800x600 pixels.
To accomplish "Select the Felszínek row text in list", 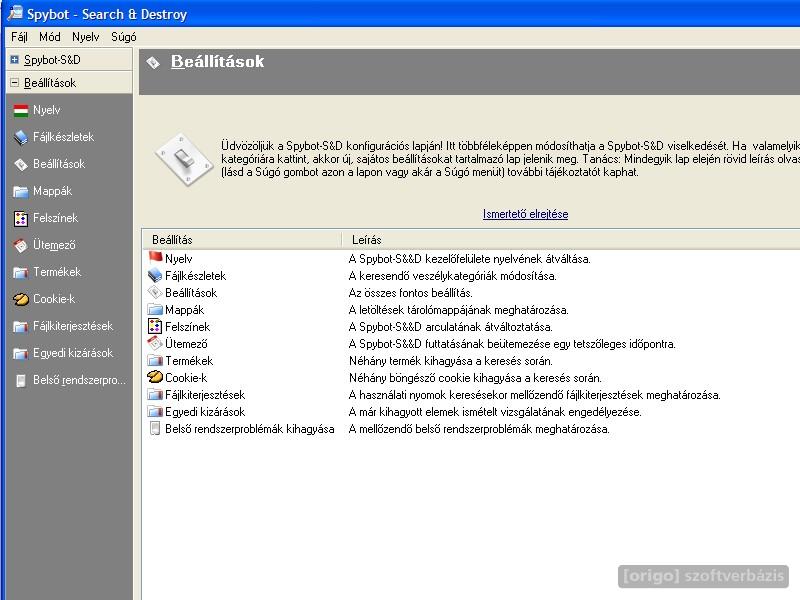I will click(187, 327).
